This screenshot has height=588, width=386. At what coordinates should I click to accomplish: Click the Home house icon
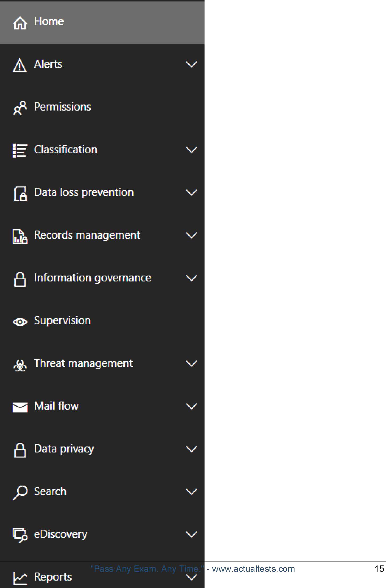[20, 23]
